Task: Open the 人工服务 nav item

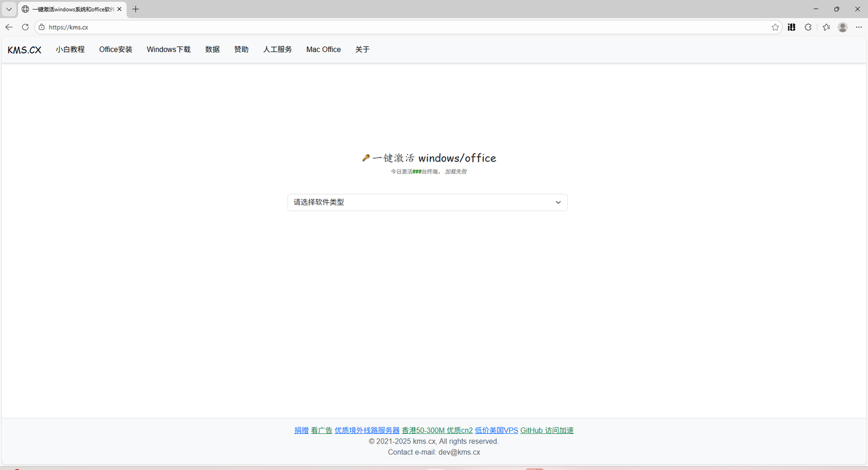Action: (x=277, y=49)
